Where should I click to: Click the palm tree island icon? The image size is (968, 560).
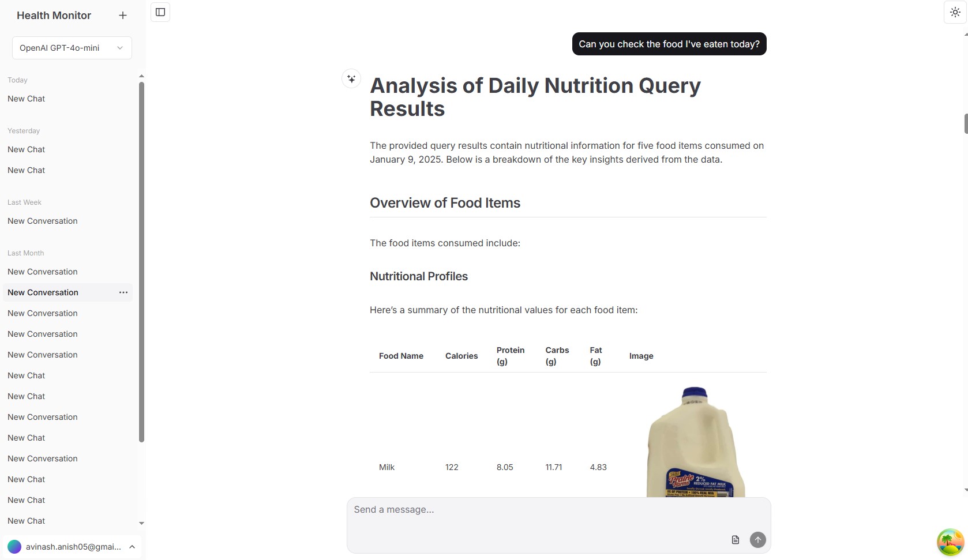coord(951,542)
